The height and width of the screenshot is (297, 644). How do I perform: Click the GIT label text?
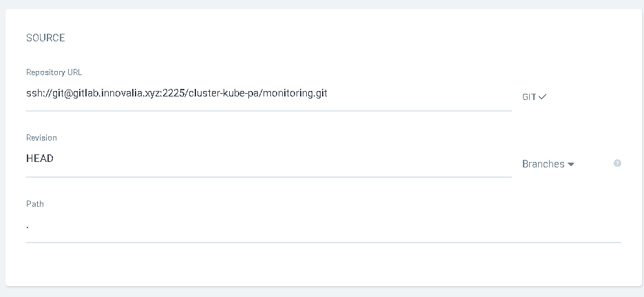[x=529, y=97]
